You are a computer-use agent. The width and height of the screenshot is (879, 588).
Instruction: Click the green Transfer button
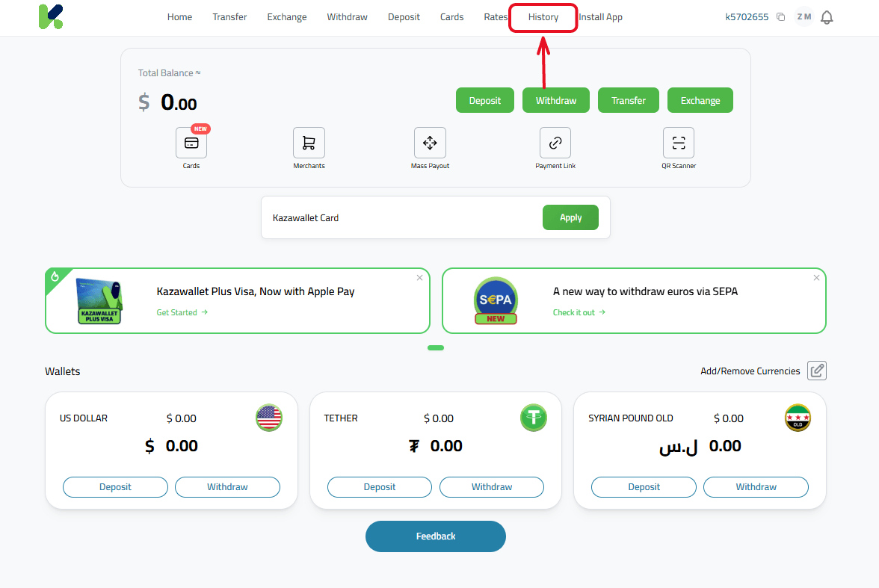(629, 100)
